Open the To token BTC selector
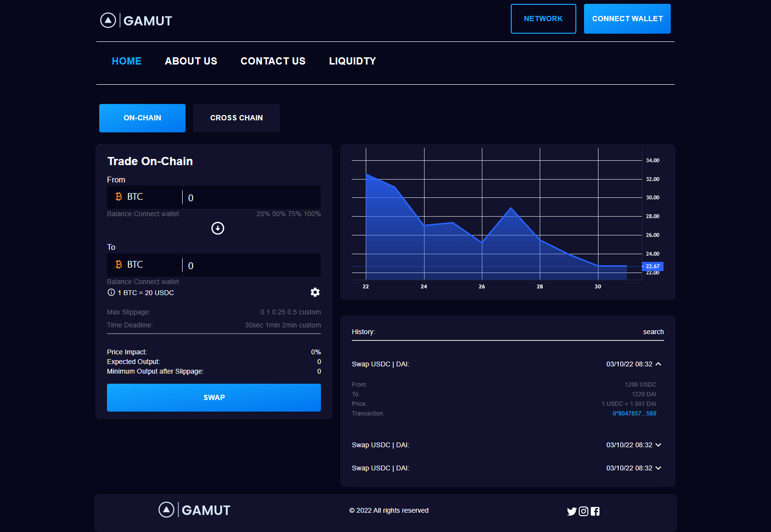Screen dimensions: 771x532 (x=145, y=265)
